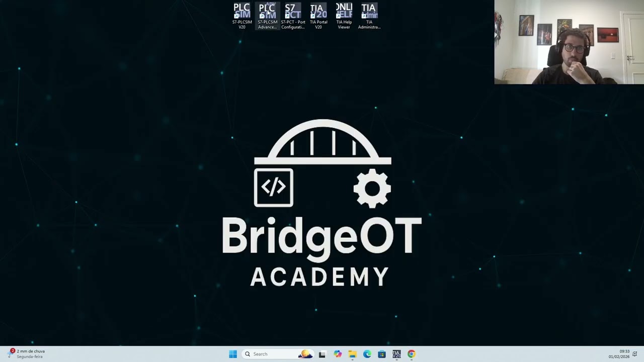Launch Copilot from the taskbar

click(x=337, y=354)
